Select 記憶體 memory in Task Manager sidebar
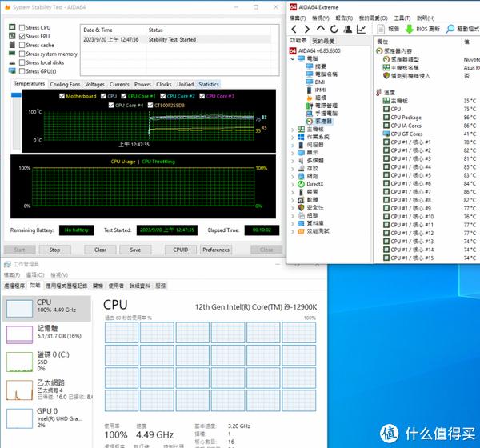480x448 pixels. [47, 334]
